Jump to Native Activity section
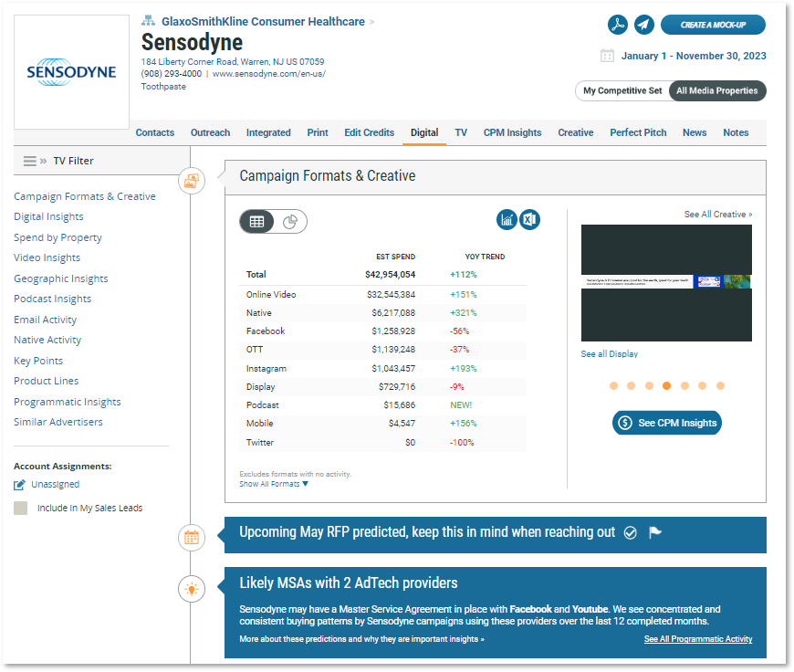This screenshot has width=794, height=672. click(47, 340)
